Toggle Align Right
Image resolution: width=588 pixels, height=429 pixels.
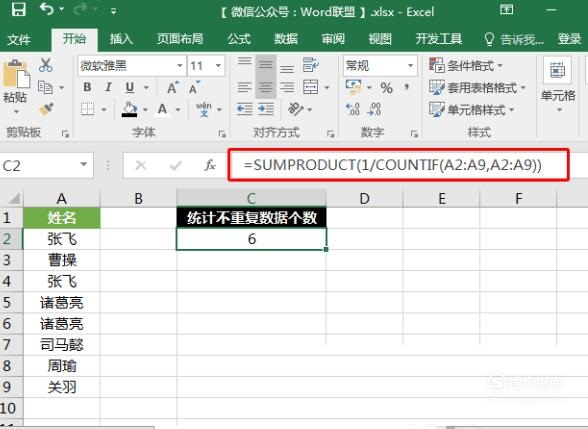[287, 87]
